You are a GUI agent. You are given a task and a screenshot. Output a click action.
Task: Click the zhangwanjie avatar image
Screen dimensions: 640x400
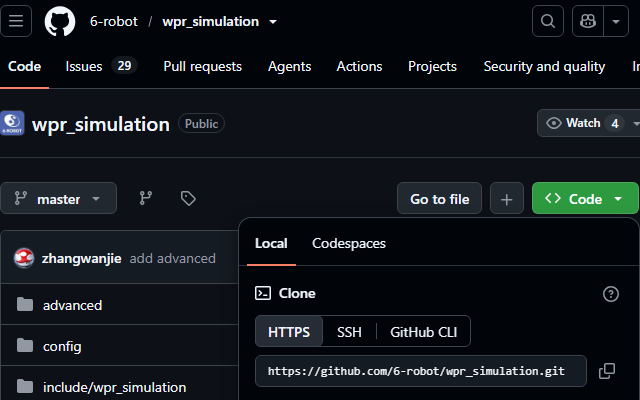(24, 258)
